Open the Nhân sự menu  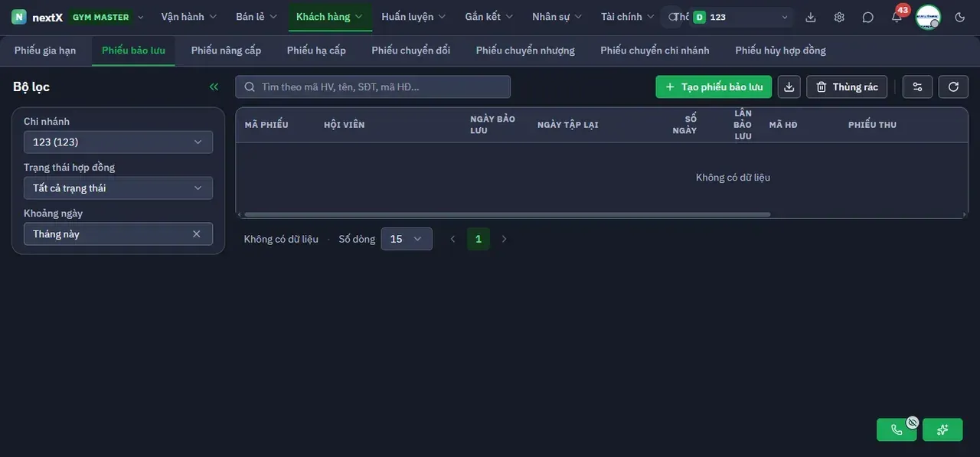(x=557, y=17)
